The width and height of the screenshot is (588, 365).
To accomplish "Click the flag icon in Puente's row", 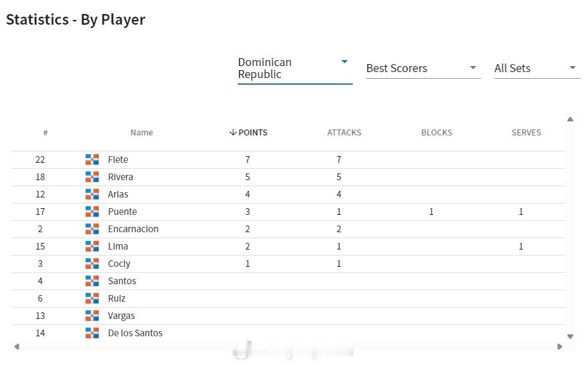I will (92, 212).
